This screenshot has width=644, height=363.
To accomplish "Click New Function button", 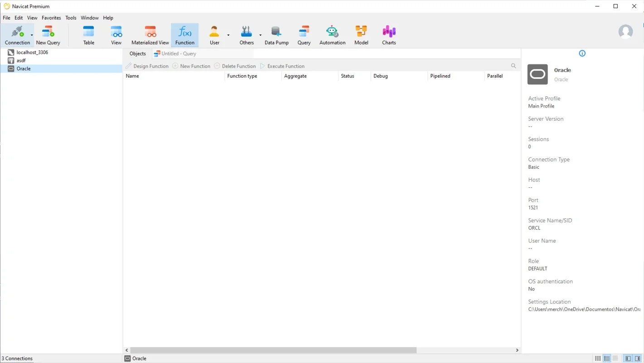I will [191, 66].
